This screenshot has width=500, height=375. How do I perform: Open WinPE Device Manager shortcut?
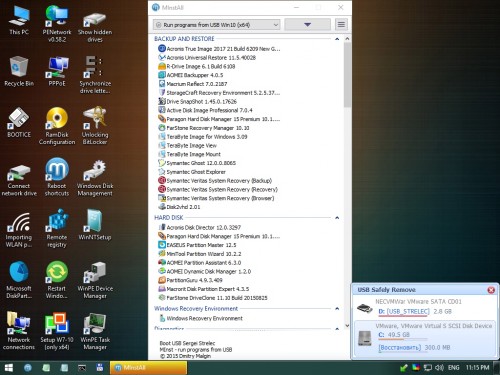coord(95,280)
